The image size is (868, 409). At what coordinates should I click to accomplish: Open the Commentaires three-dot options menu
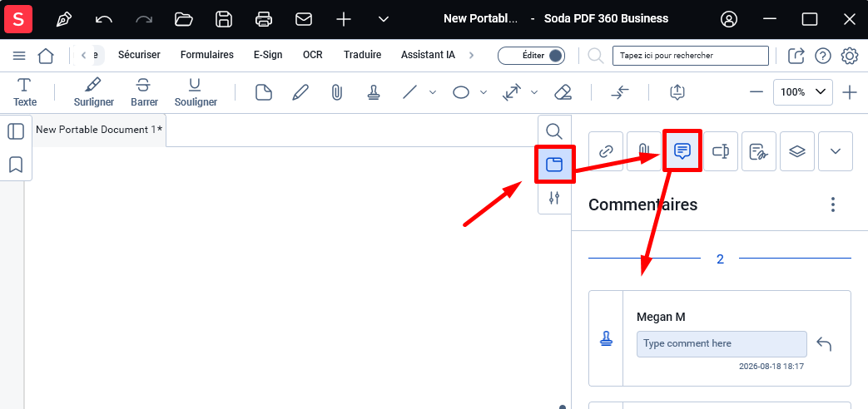pyautogui.click(x=832, y=204)
